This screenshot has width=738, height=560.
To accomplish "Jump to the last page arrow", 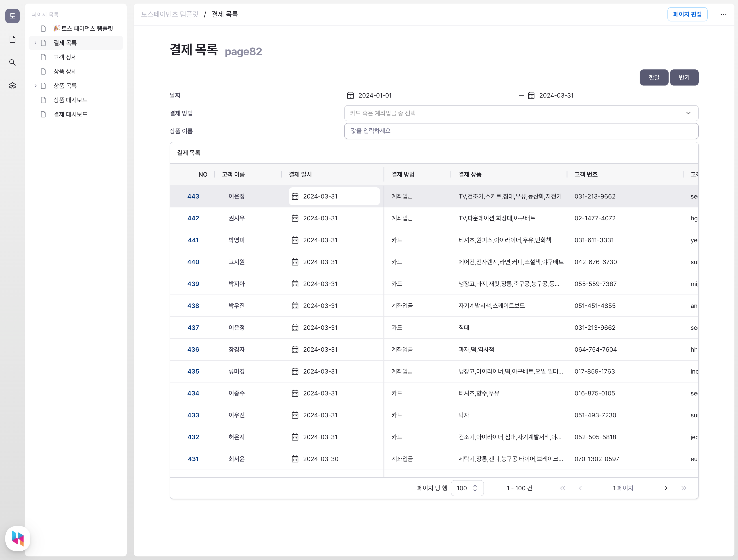I will click(684, 488).
